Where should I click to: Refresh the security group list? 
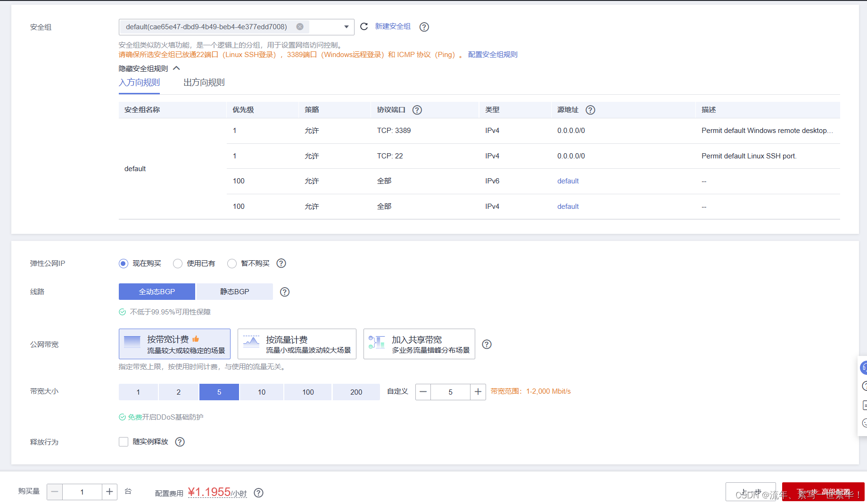363,27
